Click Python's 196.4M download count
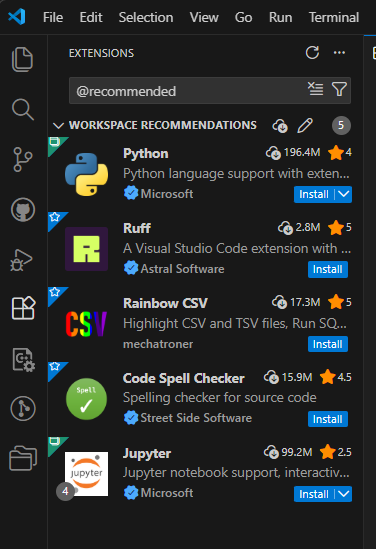 click(293, 153)
